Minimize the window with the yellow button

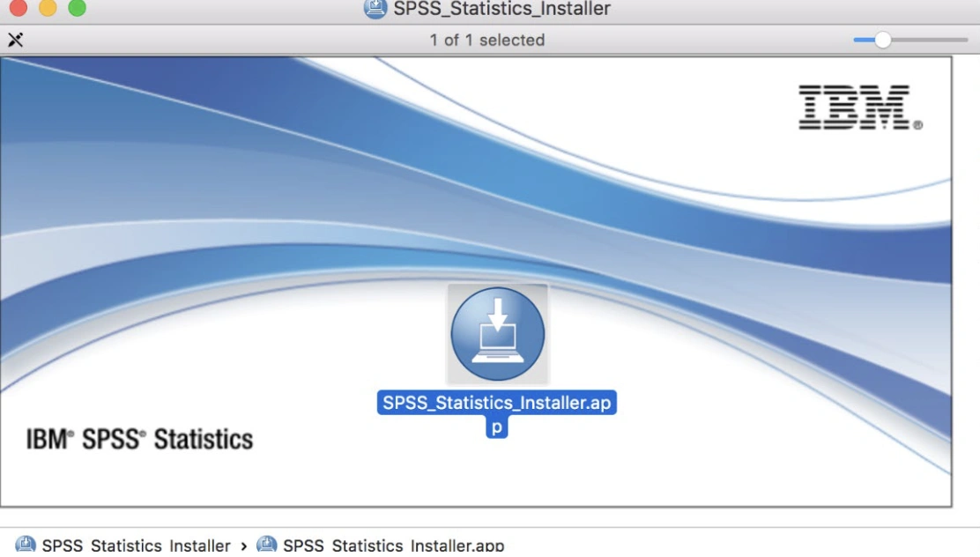48,8
